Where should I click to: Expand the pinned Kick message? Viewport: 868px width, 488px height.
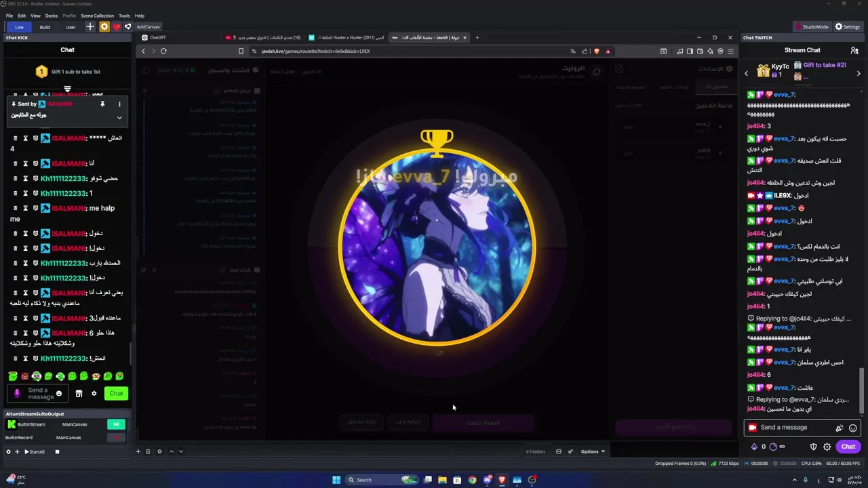(x=119, y=117)
